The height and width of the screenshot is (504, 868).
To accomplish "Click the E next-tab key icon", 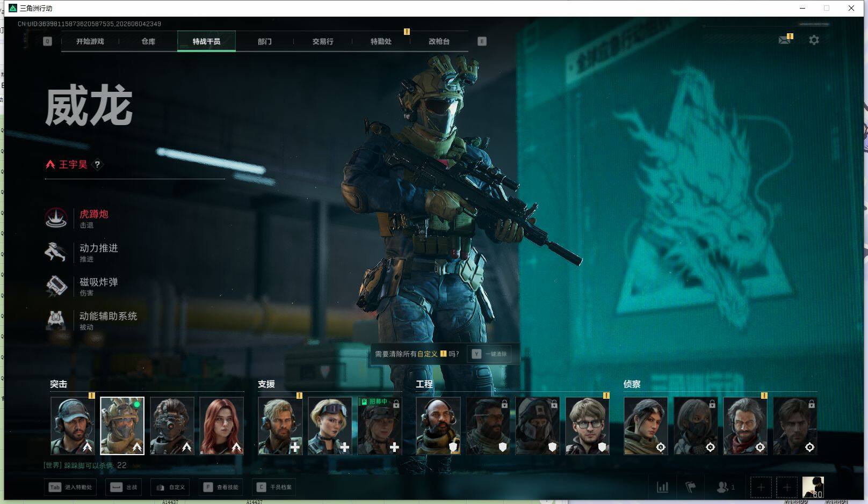I will [482, 41].
